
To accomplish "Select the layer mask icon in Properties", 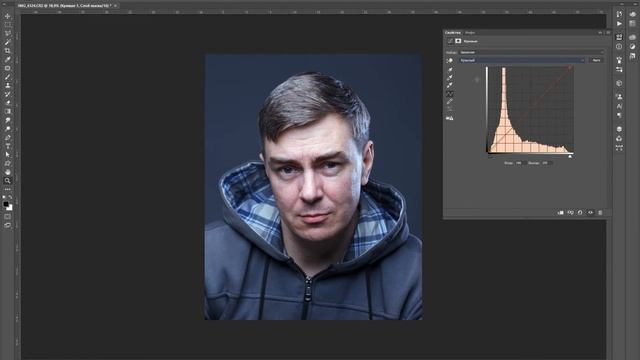I will click(458, 41).
